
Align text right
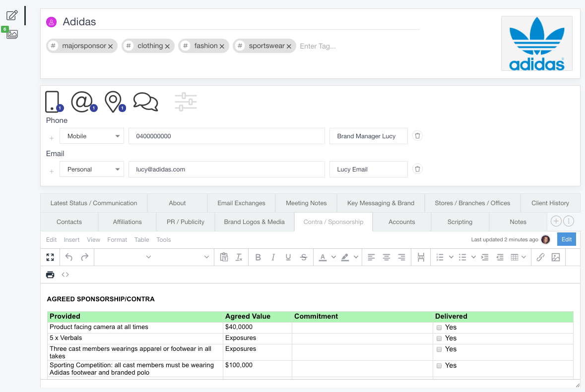click(402, 257)
